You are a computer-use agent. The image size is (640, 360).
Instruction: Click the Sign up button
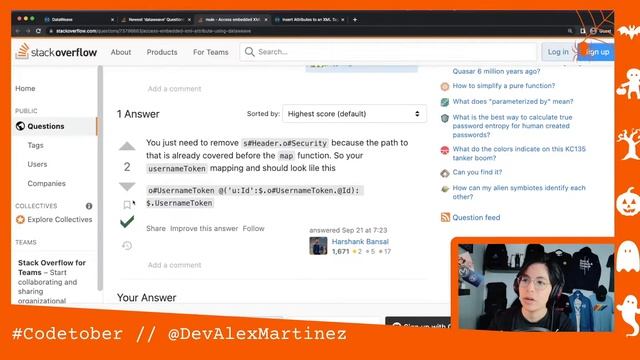596,52
